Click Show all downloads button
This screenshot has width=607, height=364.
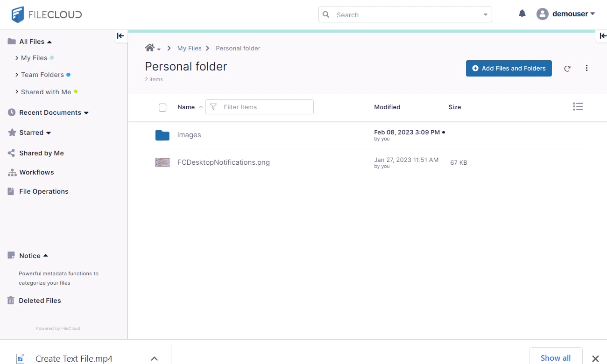click(555, 358)
